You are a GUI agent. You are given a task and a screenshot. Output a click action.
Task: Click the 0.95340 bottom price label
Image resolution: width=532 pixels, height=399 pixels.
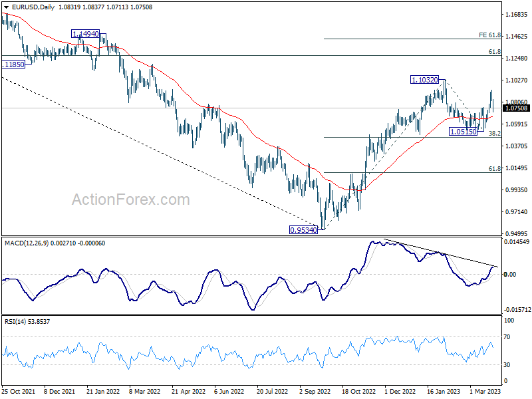(304, 230)
